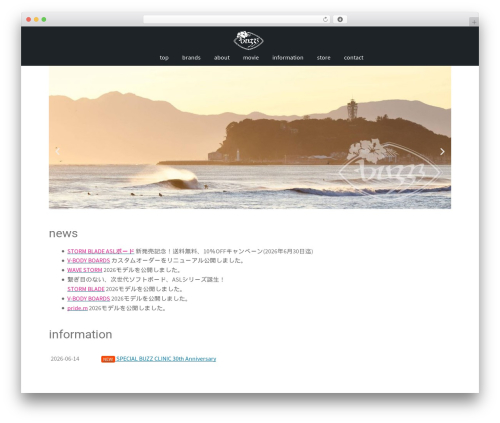Click the orange NEW badge
500x423 pixels.
108,359
